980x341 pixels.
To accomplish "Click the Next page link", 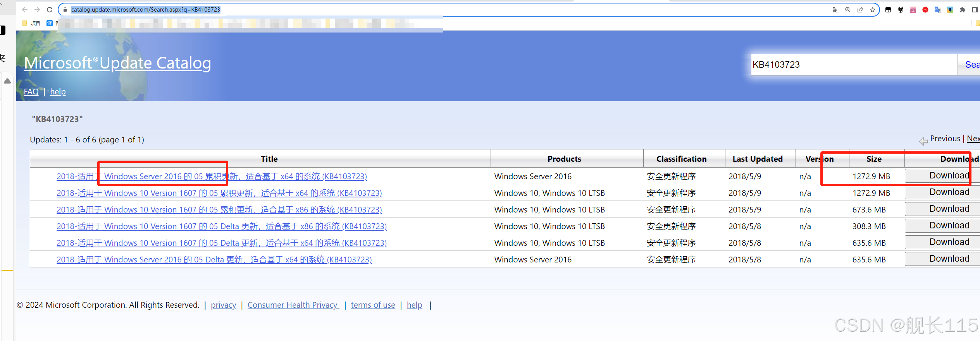I will [973, 139].
